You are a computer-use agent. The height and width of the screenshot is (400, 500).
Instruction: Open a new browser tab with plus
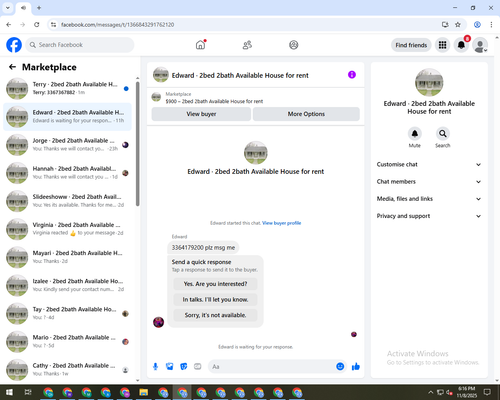(39, 8)
